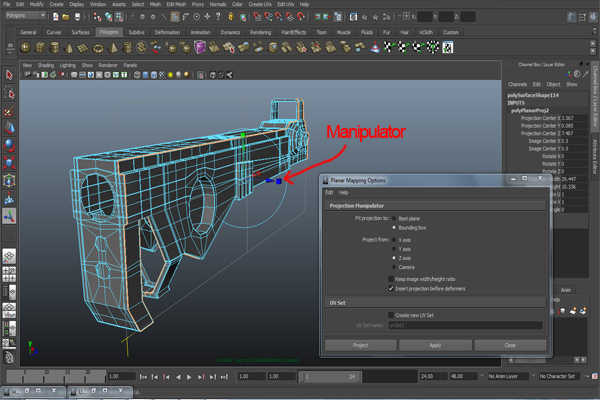Screen dimensions: 600x400
Task: Click the New Scene icon
Action: [x=56, y=16]
